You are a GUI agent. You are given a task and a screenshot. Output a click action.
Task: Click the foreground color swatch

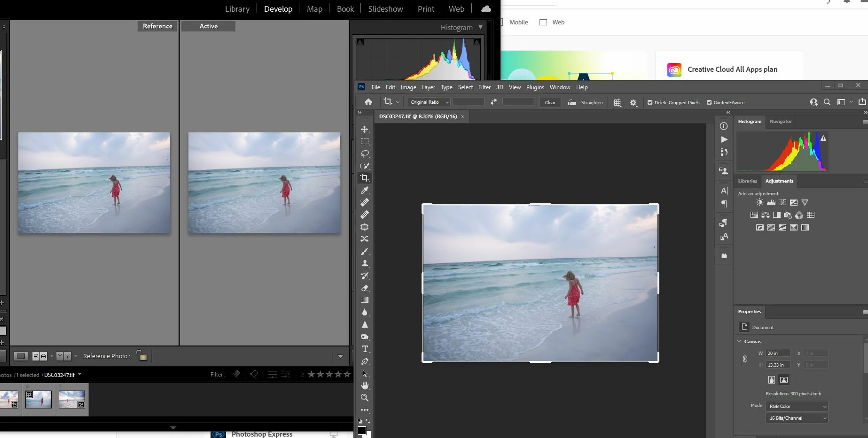click(x=361, y=431)
